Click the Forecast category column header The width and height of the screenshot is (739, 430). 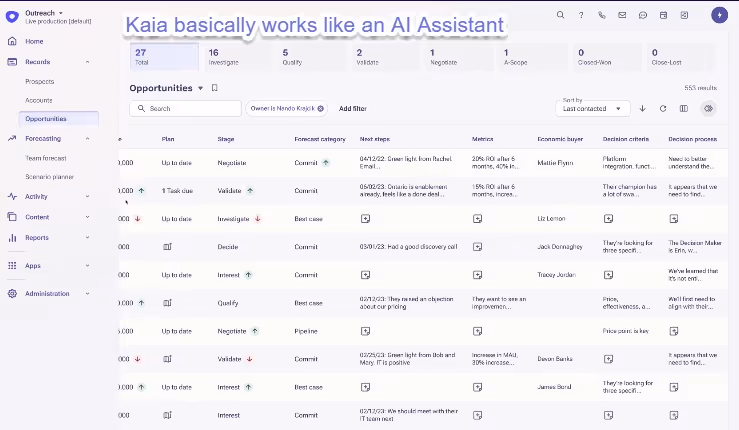320,139
